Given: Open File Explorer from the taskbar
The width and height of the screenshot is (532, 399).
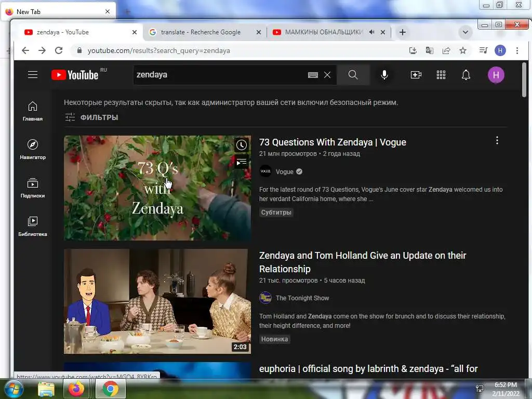Looking at the screenshot, I should point(46,389).
